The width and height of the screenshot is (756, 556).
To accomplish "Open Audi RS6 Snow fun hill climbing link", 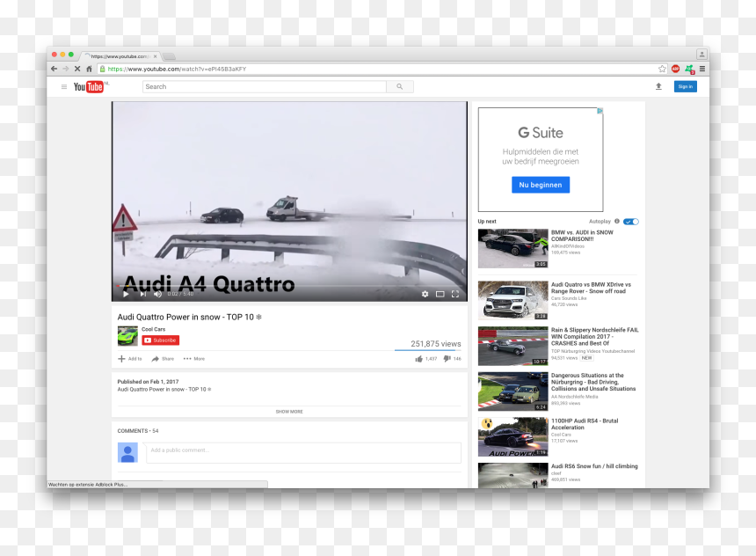I will (594, 466).
